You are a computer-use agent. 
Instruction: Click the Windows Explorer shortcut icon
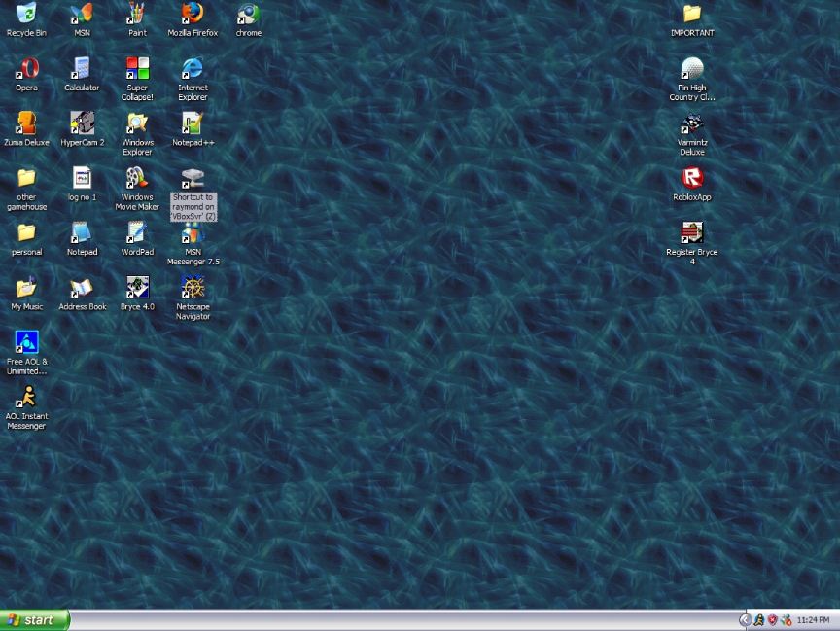pos(137,123)
